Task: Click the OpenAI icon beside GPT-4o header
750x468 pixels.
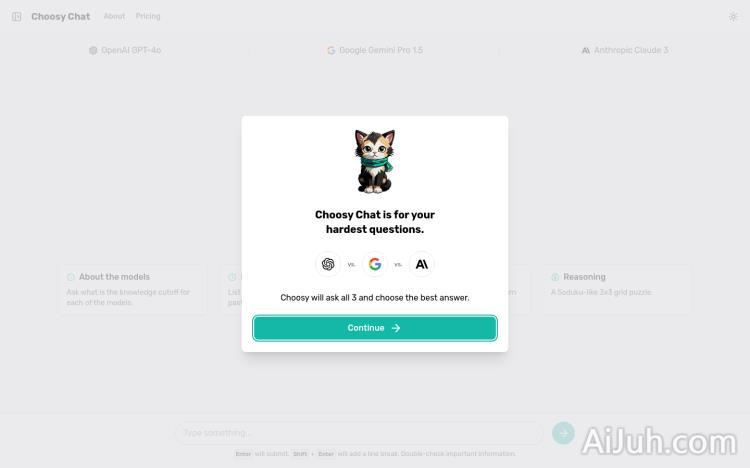Action: 93,50
